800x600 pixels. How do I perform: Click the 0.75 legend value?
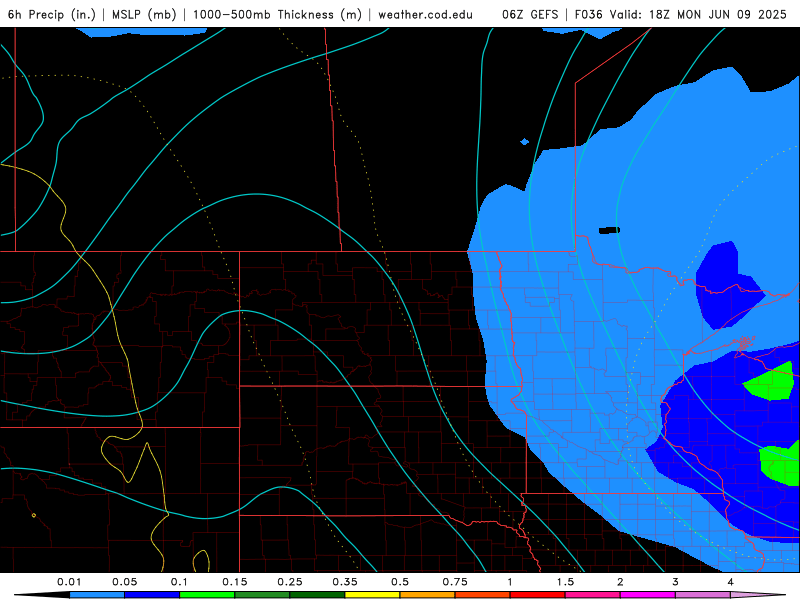[x=455, y=582]
